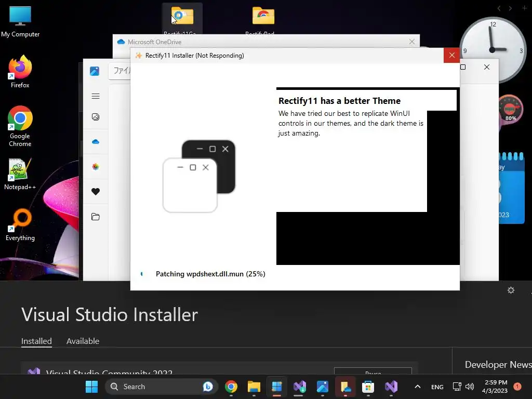Open File Explorer from the taskbar

[x=254, y=387]
